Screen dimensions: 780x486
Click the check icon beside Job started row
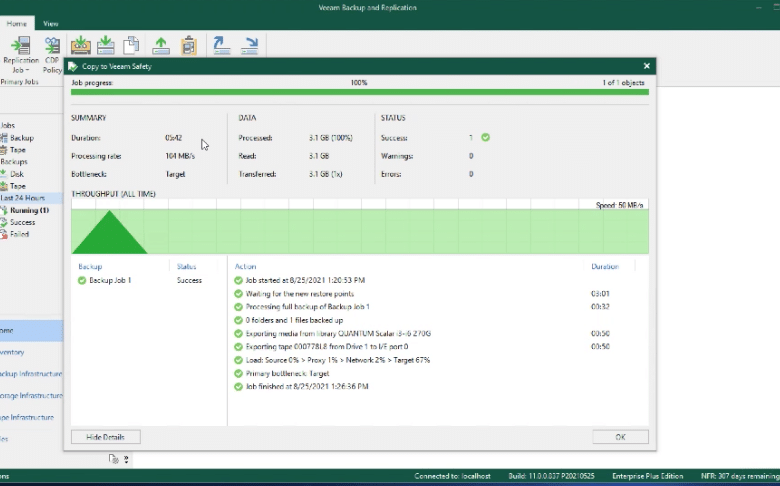(238, 281)
